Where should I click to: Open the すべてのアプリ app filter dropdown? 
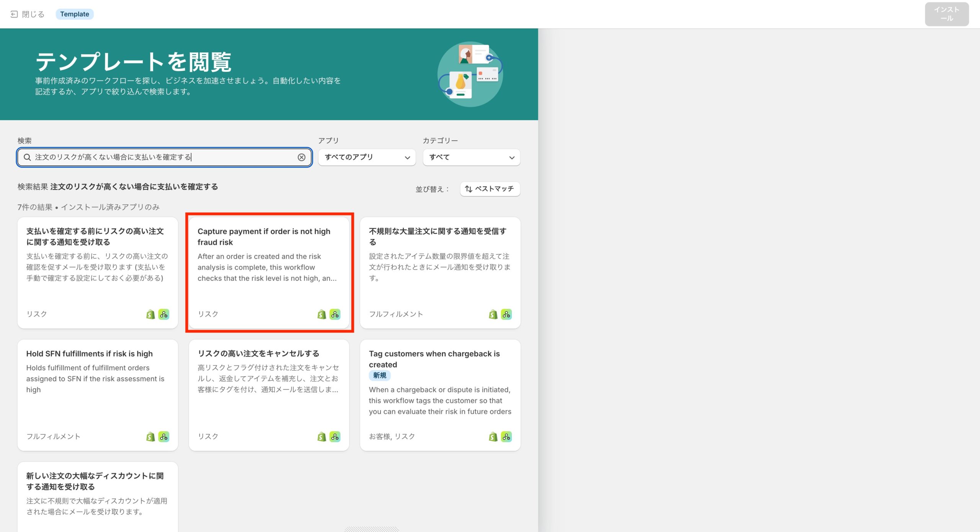(x=367, y=157)
